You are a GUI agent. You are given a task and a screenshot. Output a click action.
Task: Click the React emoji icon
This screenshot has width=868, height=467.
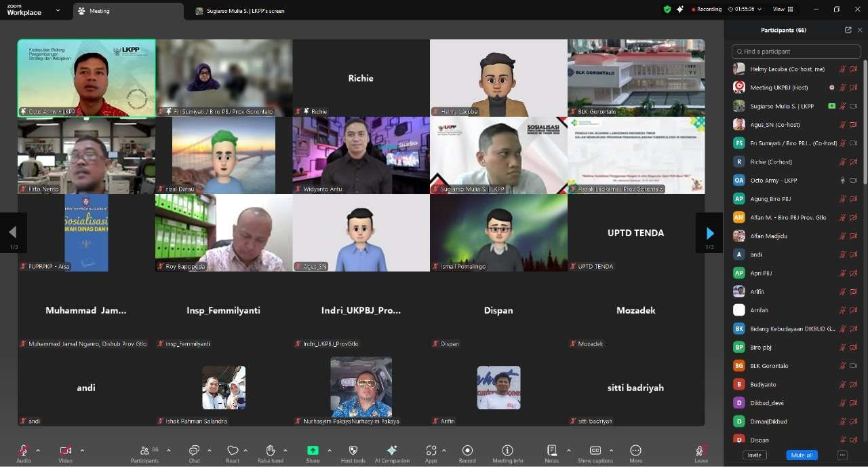point(233,451)
